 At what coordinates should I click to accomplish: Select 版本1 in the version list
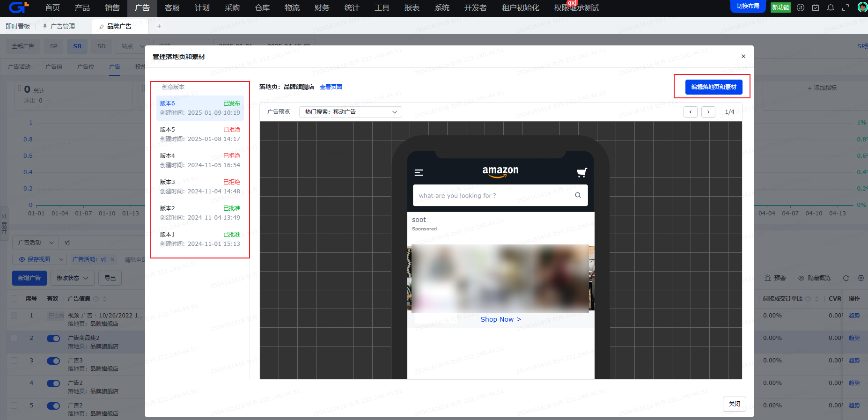pos(200,239)
